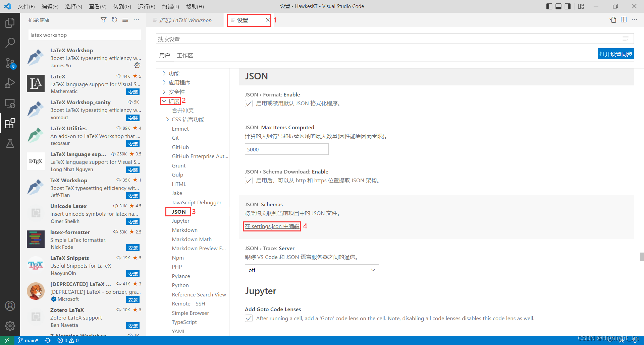Install the Zotero LaTeX extension
This screenshot has width=644, height=345.
click(133, 326)
